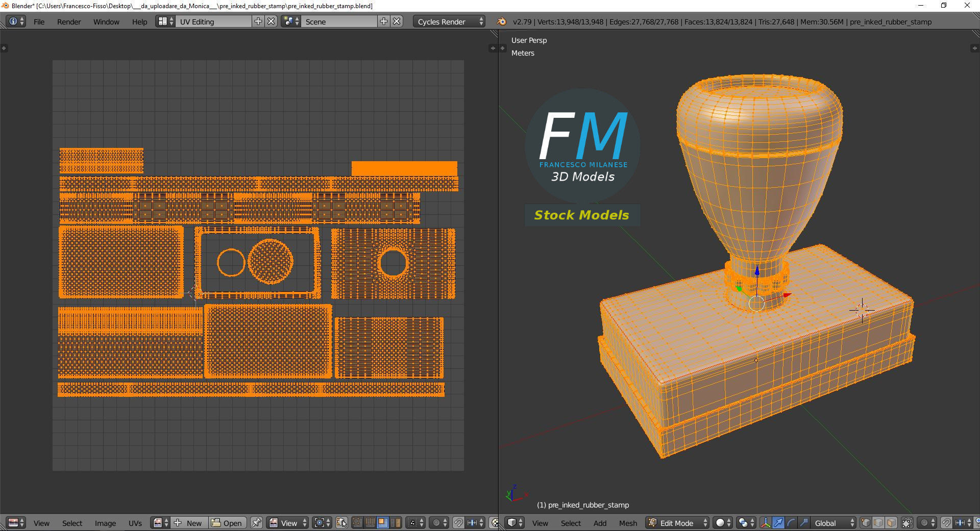This screenshot has height=531, width=980.
Task: Toggle proportional editing in UV editor
Action: coord(439,523)
